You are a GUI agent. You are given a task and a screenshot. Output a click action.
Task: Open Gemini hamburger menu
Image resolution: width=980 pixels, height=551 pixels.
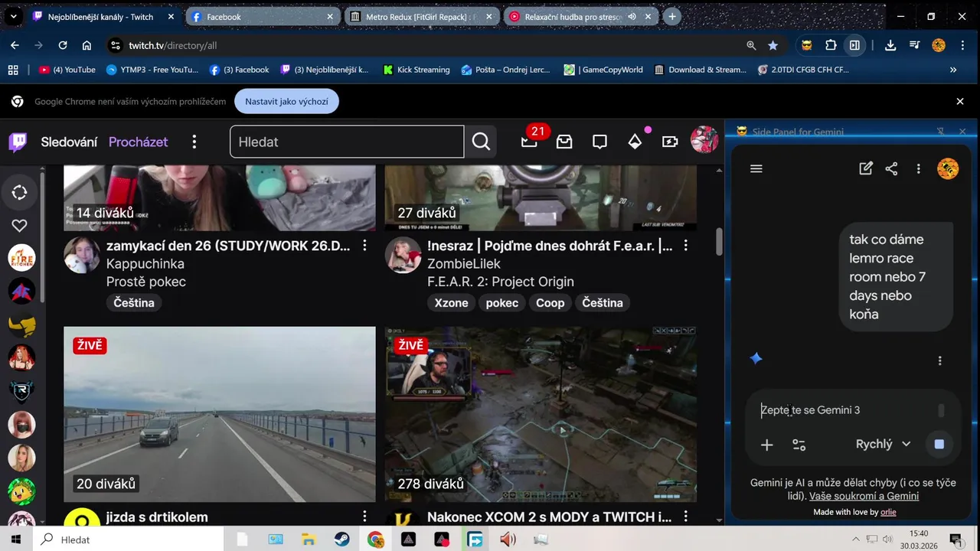pos(756,168)
